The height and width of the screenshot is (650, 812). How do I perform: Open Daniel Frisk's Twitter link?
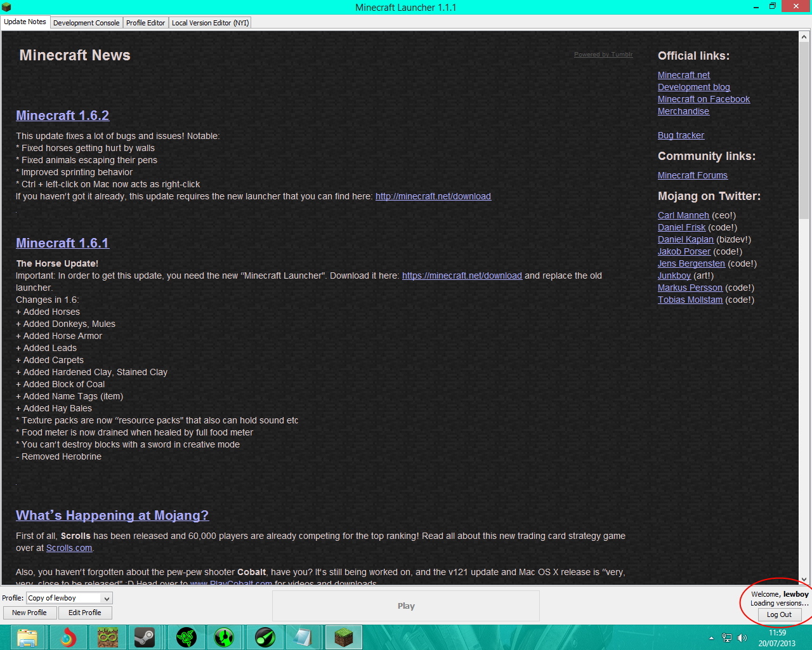coord(681,227)
